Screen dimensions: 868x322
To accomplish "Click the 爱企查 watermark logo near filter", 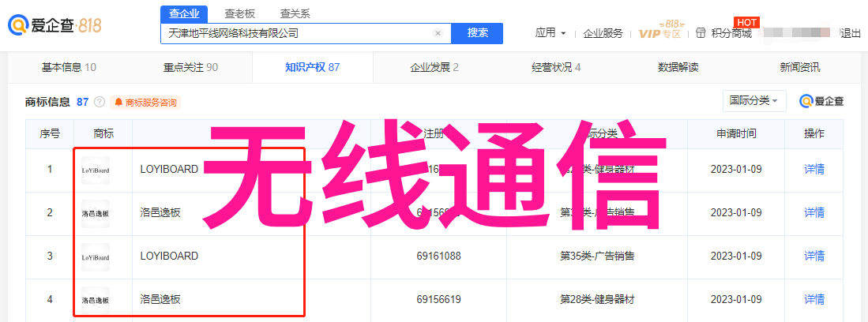I will pyautogui.click(x=821, y=101).
